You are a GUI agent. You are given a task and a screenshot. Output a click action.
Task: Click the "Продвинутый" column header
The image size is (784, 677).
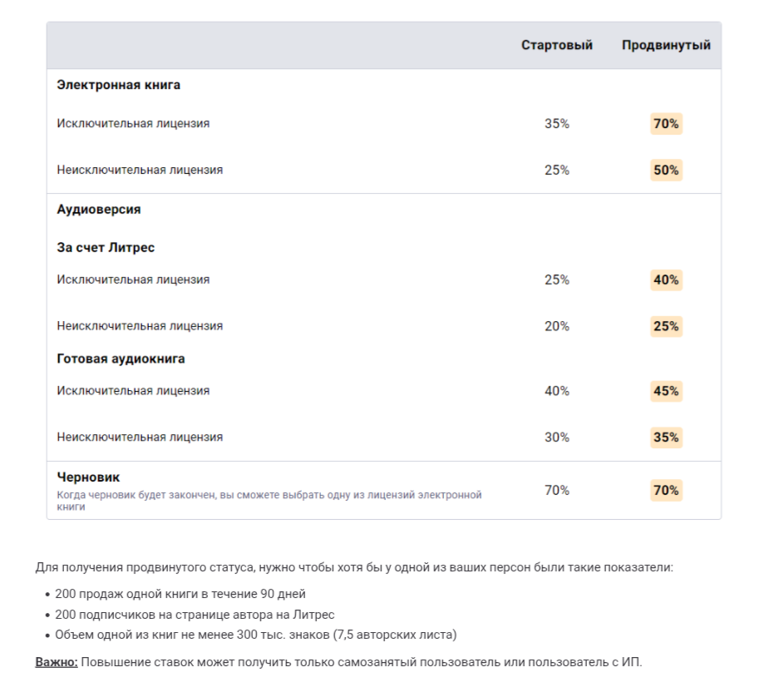666,46
